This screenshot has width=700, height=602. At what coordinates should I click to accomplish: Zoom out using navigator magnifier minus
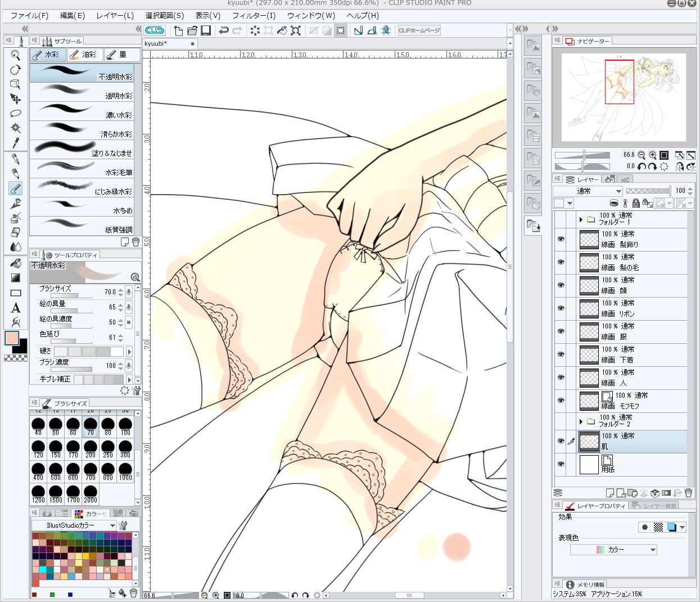[x=642, y=155]
